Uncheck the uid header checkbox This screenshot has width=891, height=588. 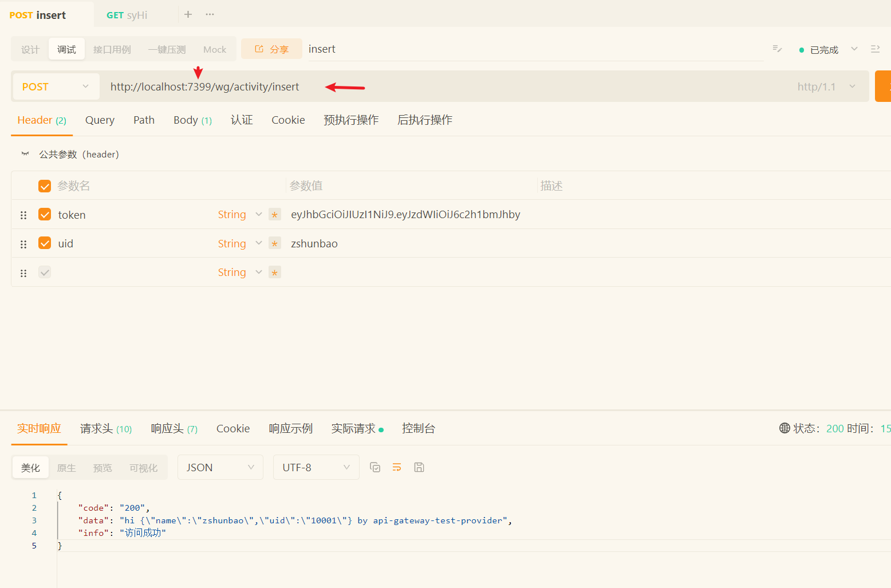pos(45,243)
